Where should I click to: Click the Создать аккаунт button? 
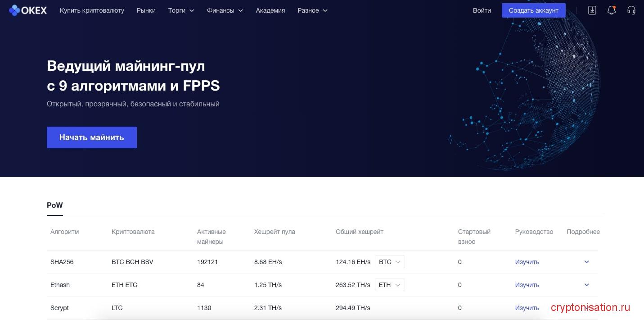coord(533,10)
